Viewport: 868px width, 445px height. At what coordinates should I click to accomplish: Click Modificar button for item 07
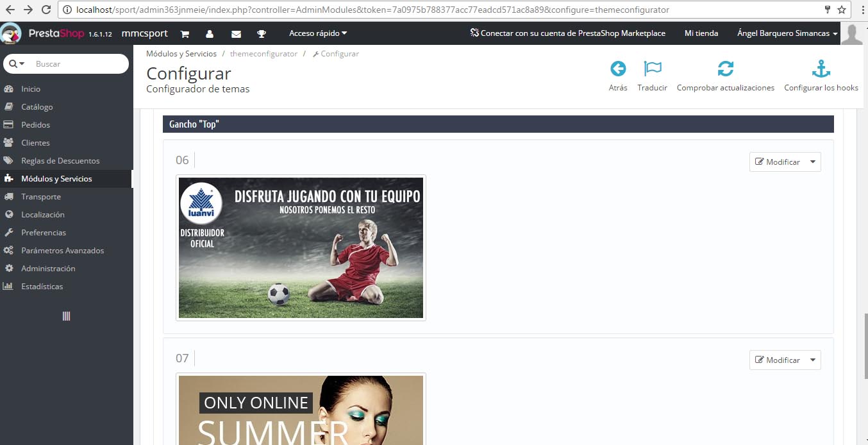pos(778,360)
